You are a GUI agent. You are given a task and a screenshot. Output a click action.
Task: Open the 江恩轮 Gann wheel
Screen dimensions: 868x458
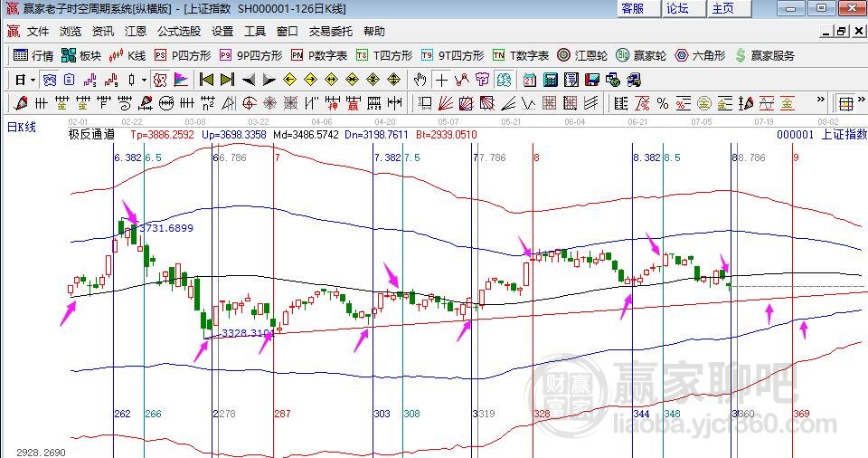pos(581,55)
